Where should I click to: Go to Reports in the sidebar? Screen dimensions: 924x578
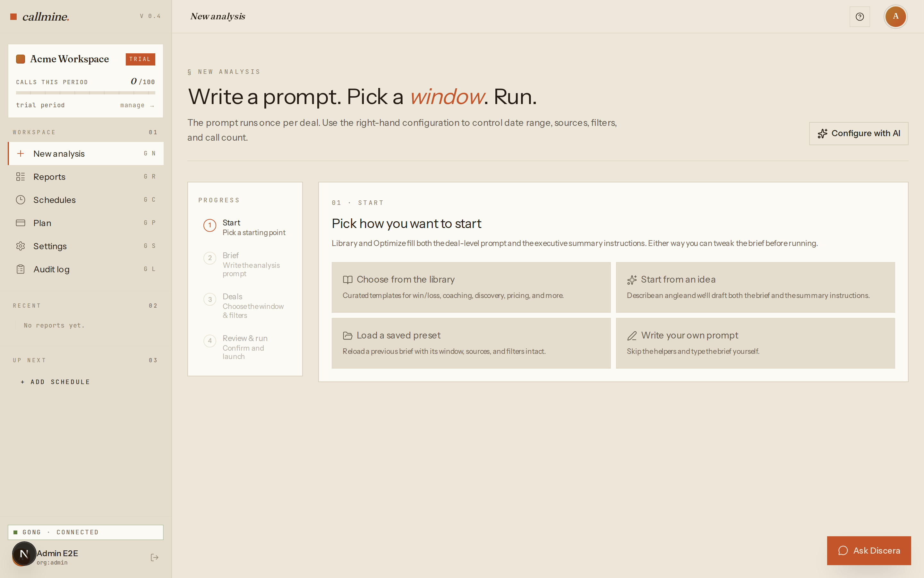(x=86, y=177)
